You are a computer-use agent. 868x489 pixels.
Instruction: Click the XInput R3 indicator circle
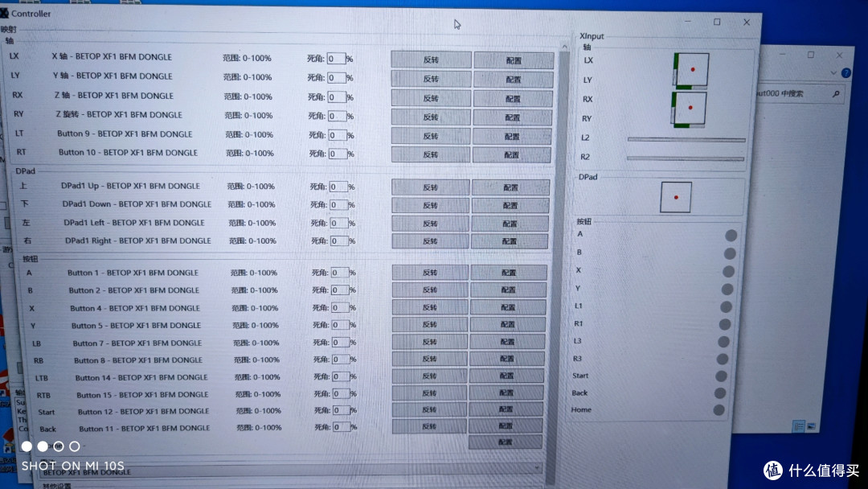point(722,359)
